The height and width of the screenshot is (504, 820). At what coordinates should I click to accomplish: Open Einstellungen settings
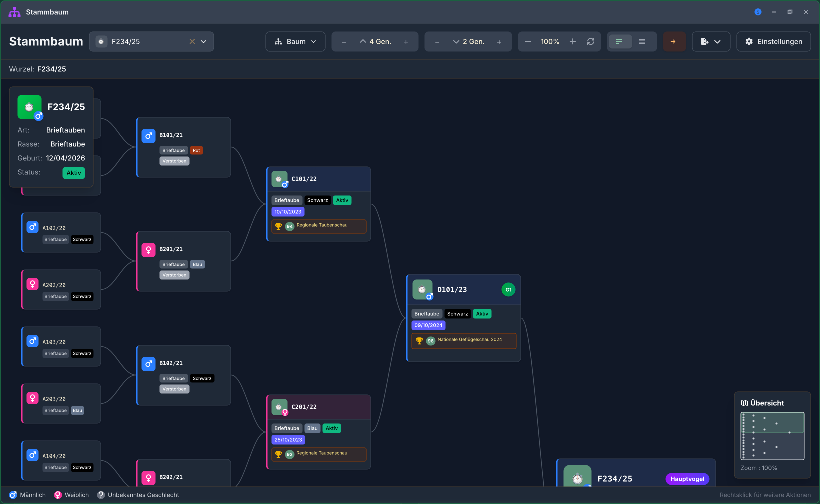tap(773, 42)
